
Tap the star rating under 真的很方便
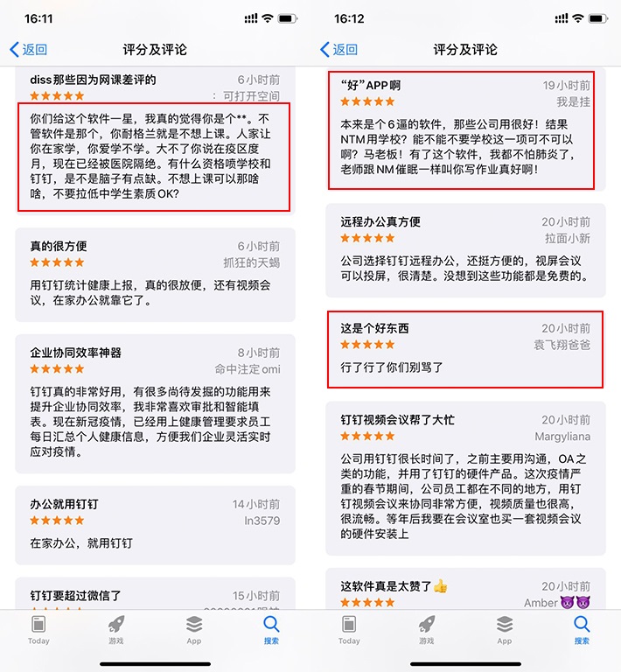click(x=57, y=262)
